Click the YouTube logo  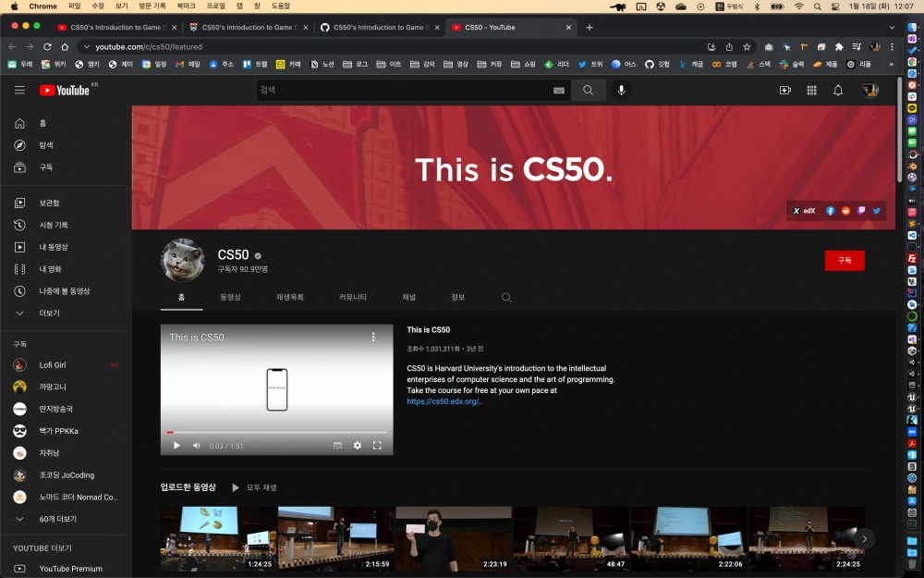[x=65, y=91]
